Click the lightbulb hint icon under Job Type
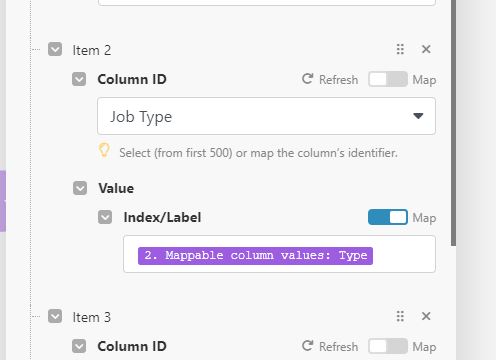The width and height of the screenshot is (496, 360). click(x=104, y=150)
